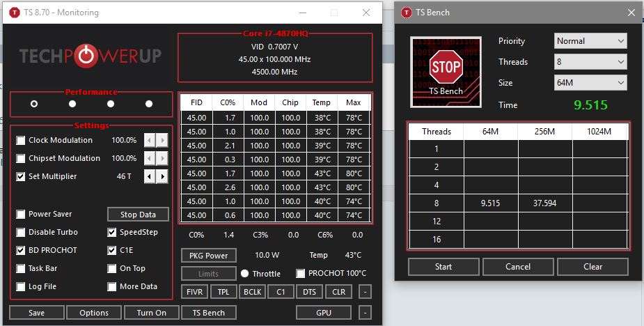The image size is (644, 326).
Task: Click the 1024M column header in results
Action: coord(599,132)
